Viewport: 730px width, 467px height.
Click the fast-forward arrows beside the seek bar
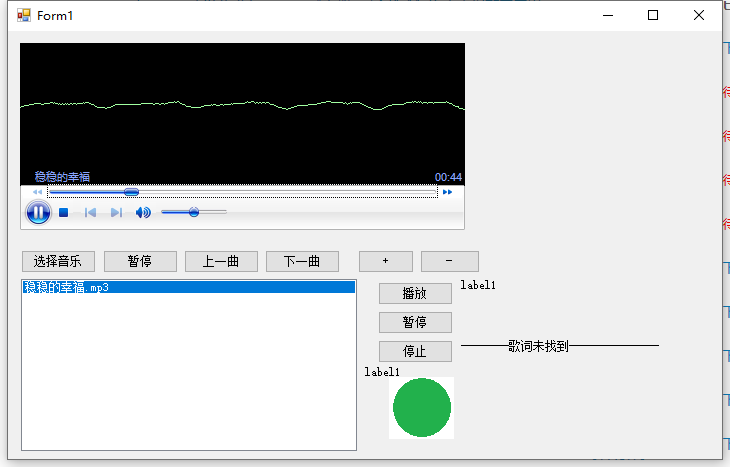(x=447, y=192)
